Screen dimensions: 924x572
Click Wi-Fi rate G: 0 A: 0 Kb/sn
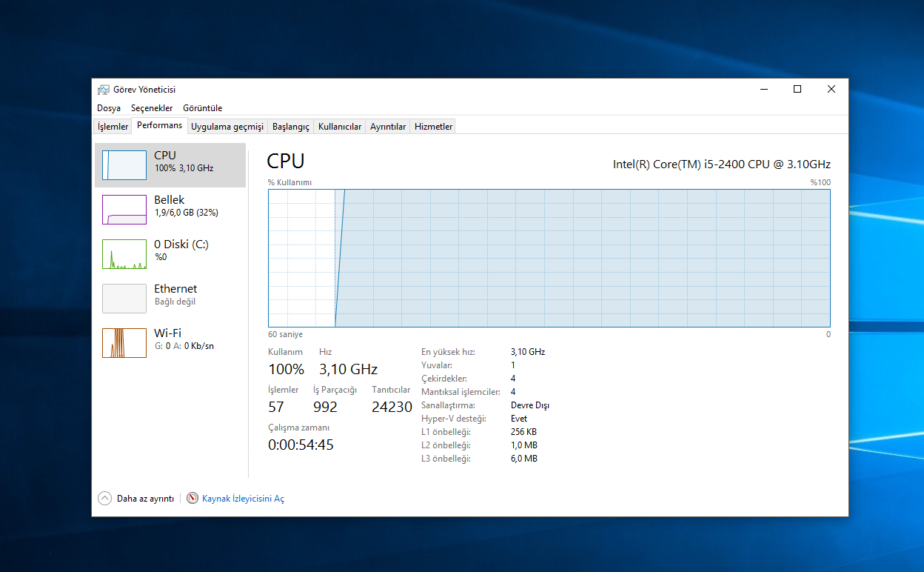[184, 346]
